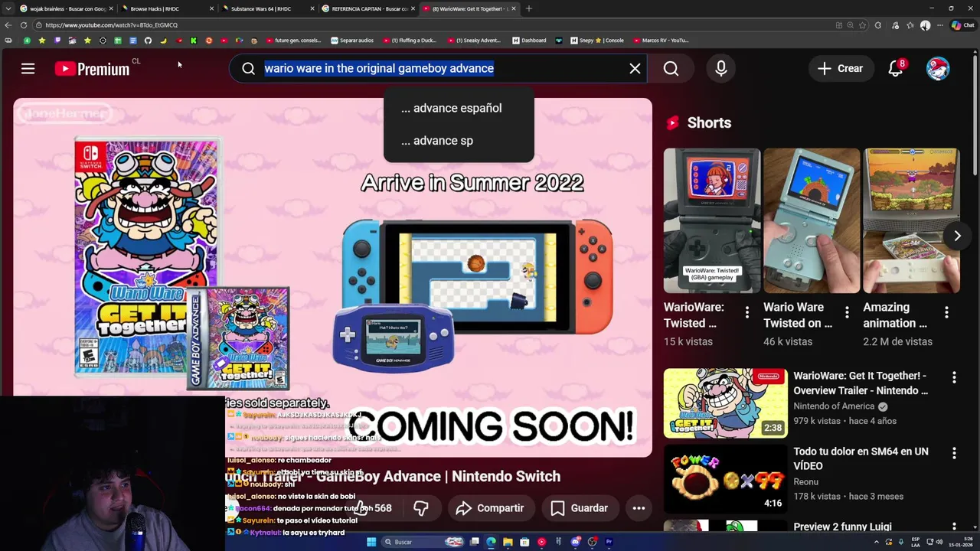Click the video player to toggle playback
The height and width of the screenshot is (551, 980).
[332, 275]
